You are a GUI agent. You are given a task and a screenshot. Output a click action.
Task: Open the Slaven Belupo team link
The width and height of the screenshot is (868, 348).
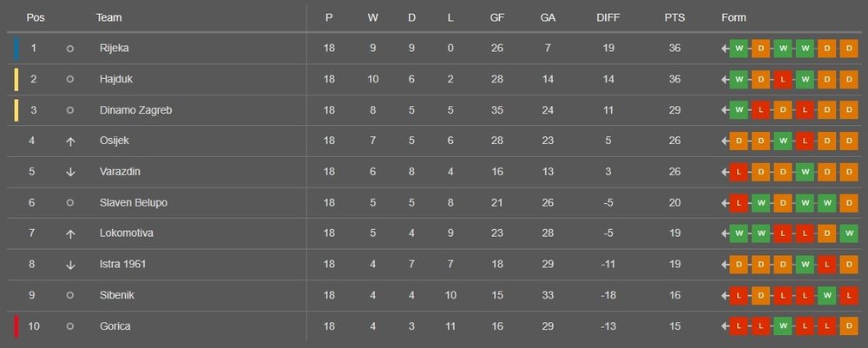click(133, 203)
